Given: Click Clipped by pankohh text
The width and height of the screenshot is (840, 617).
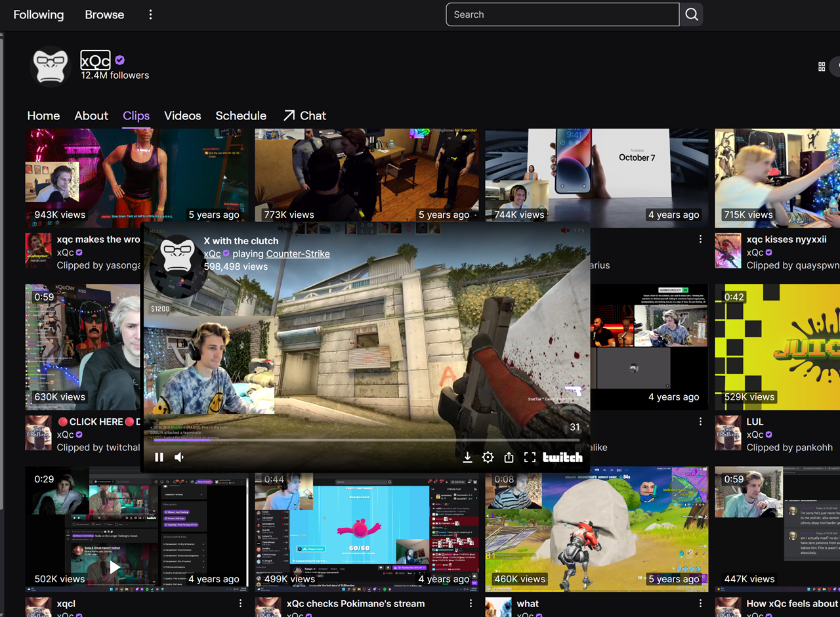Looking at the screenshot, I should (x=789, y=447).
